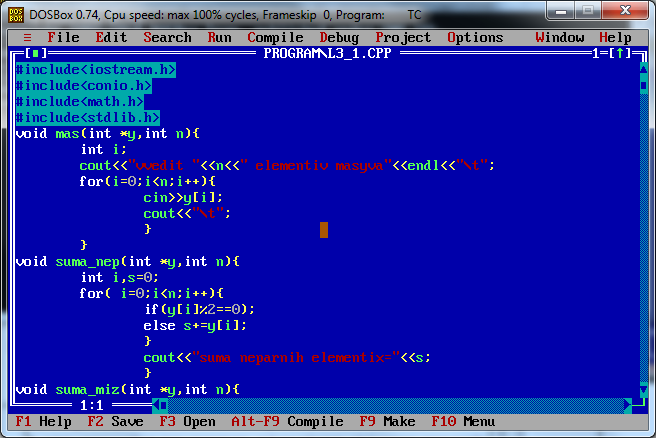Click the vertical scrollbar down arrow
656x438 pixels.
[x=643, y=390]
